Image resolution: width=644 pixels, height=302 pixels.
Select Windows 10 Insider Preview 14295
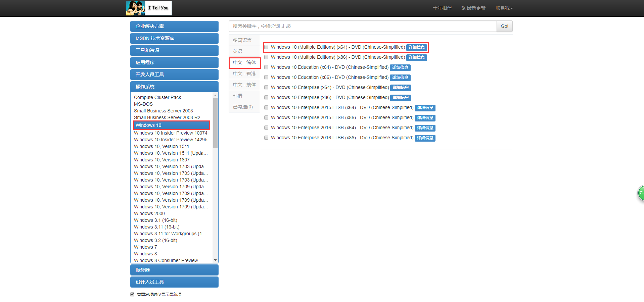point(171,140)
